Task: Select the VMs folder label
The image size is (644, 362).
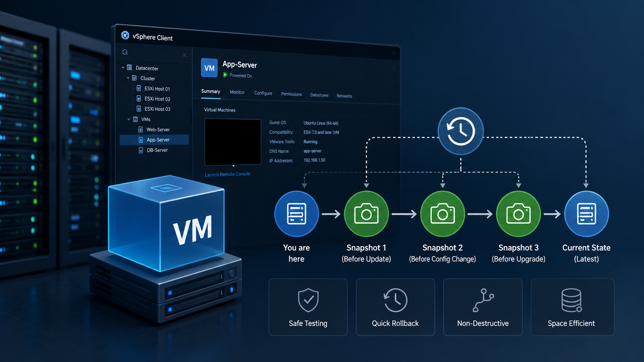Action: point(146,120)
